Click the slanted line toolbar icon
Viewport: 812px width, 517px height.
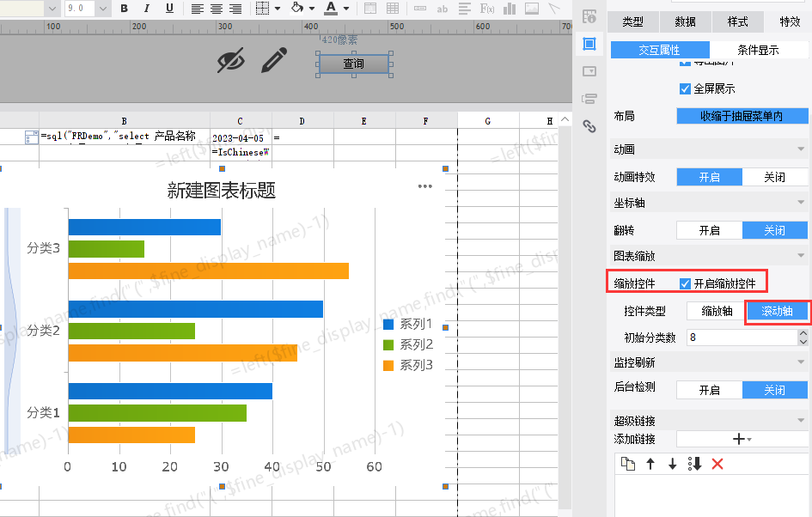[x=554, y=9]
